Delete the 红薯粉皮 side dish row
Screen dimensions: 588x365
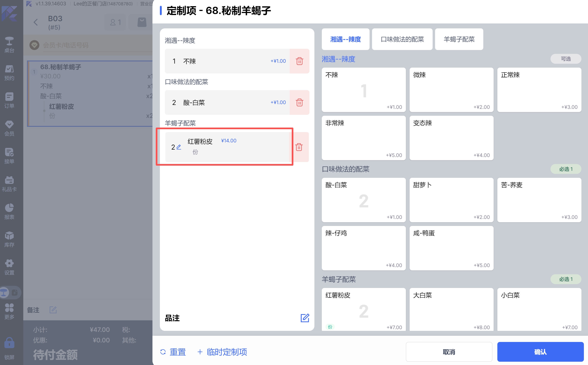coord(299,147)
